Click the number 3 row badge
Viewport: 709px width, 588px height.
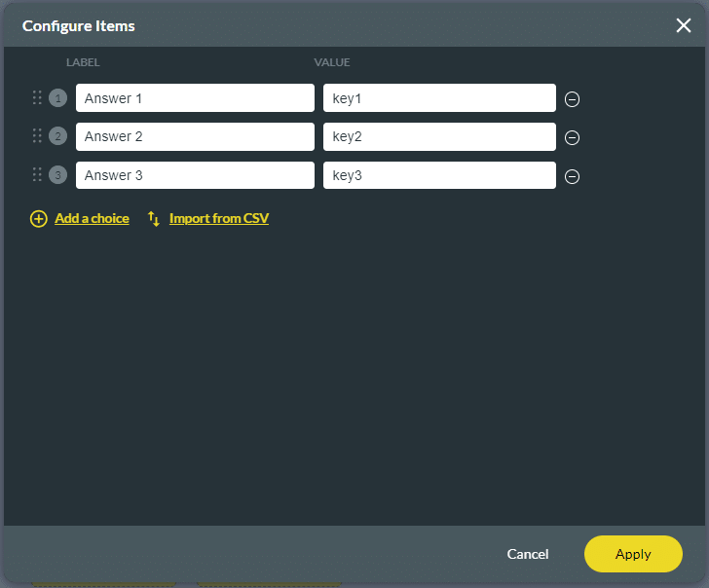click(57, 175)
